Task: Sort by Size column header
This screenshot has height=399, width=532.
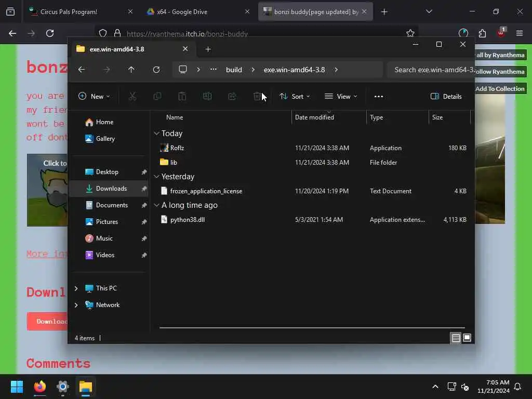Action: [x=437, y=117]
